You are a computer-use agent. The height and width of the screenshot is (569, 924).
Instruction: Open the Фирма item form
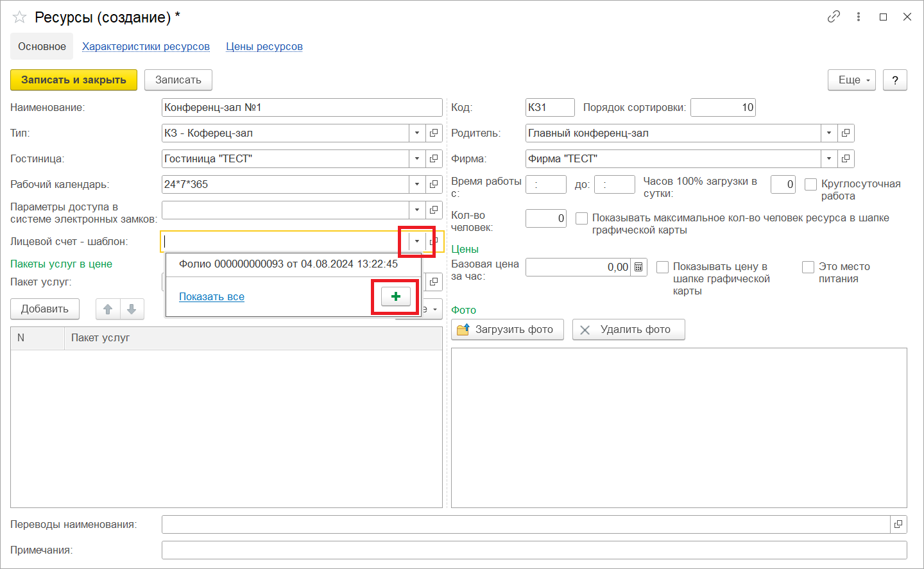coord(846,158)
